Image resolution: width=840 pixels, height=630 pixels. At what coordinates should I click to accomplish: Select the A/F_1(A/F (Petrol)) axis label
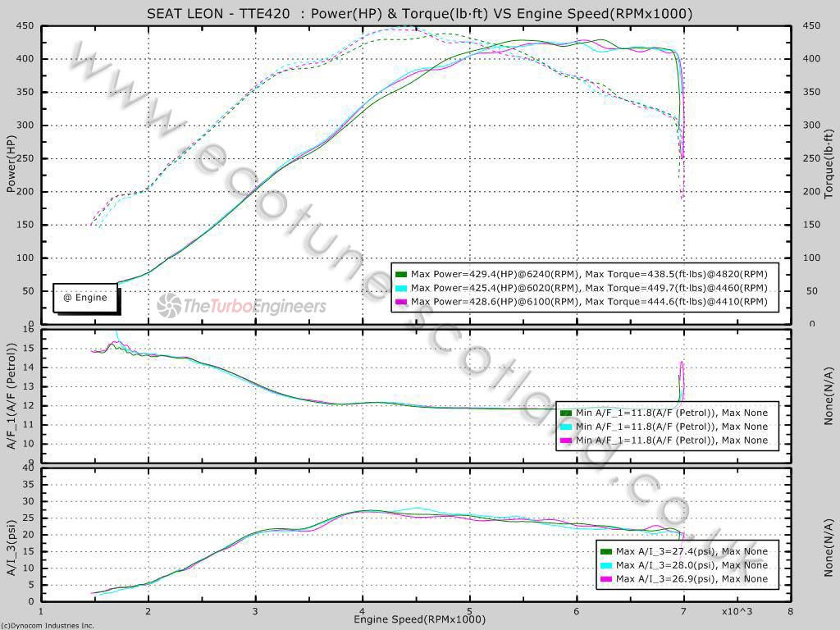tap(11, 396)
